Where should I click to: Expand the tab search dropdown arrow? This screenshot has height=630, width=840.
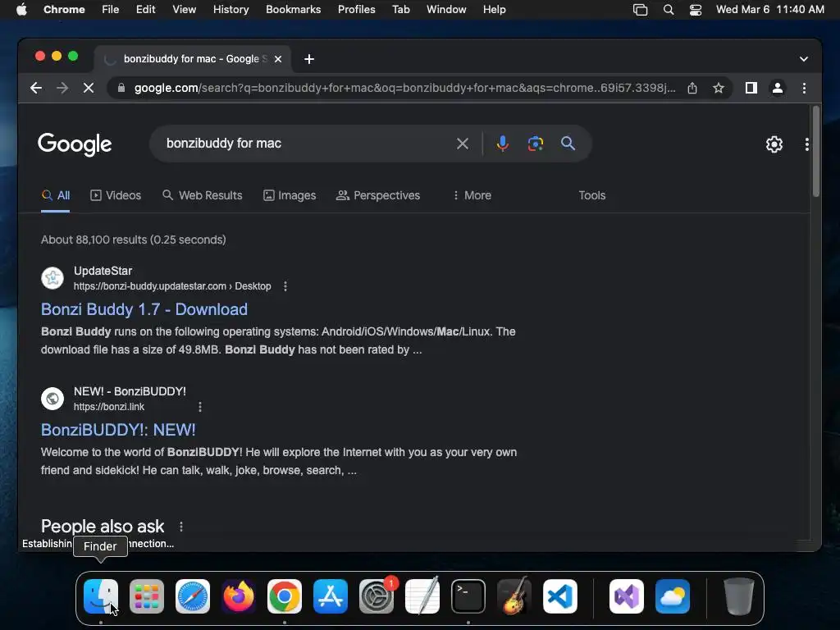click(804, 59)
